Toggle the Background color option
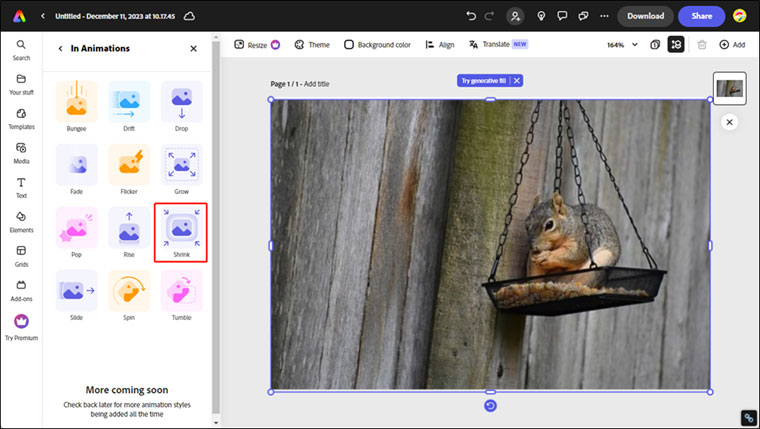 click(377, 45)
